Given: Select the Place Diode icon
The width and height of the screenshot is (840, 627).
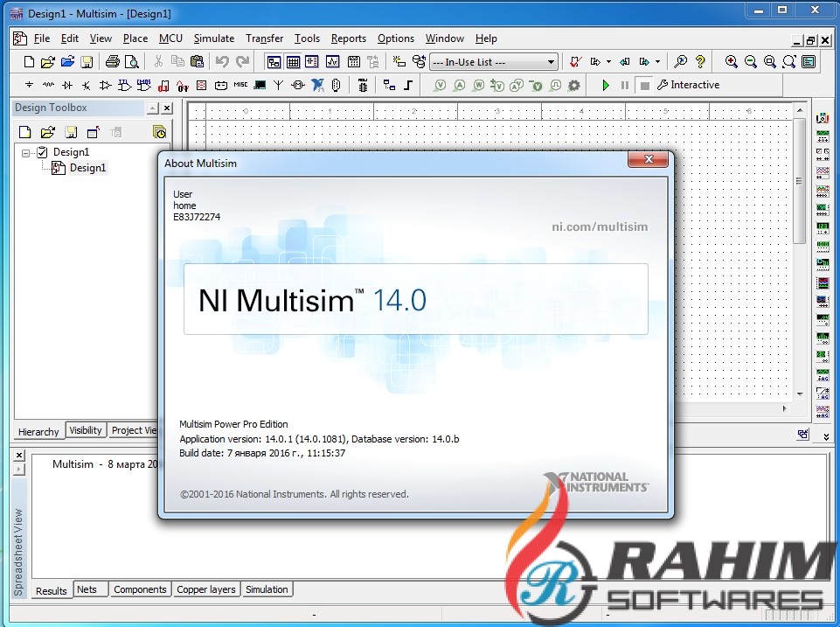Looking at the screenshot, I should pos(67,85).
